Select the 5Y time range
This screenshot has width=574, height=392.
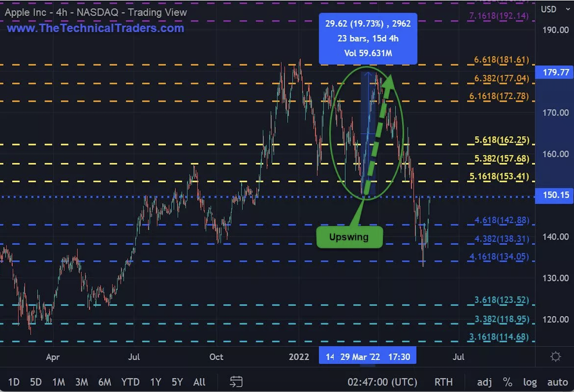(177, 382)
